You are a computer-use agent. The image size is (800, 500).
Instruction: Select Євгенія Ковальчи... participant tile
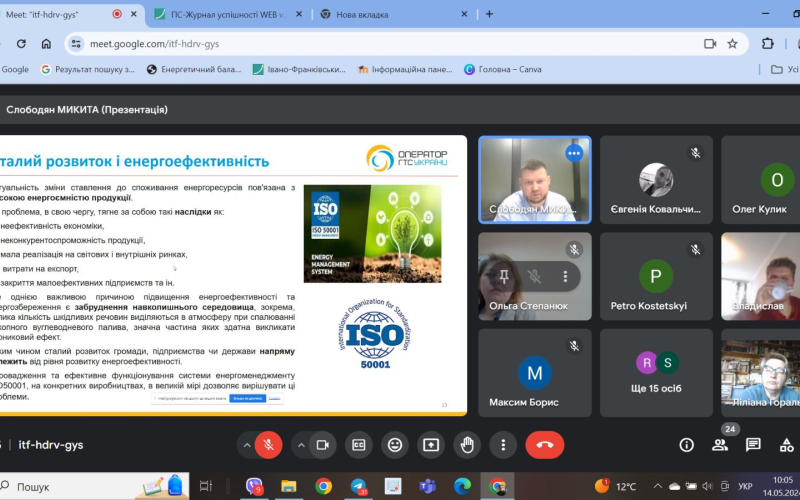(656, 180)
